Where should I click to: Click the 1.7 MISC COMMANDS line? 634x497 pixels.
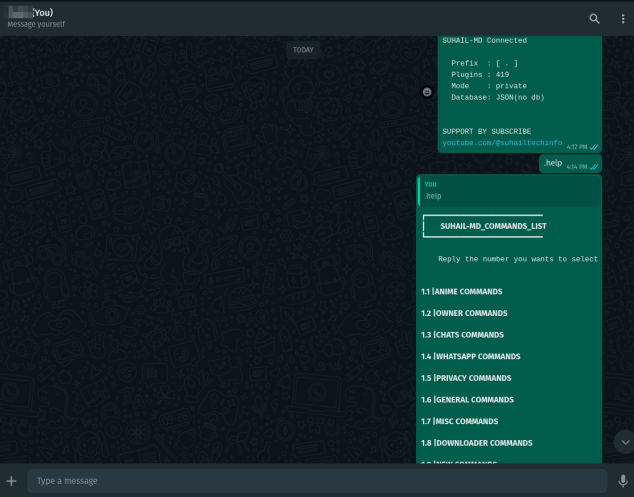pyautogui.click(x=459, y=421)
